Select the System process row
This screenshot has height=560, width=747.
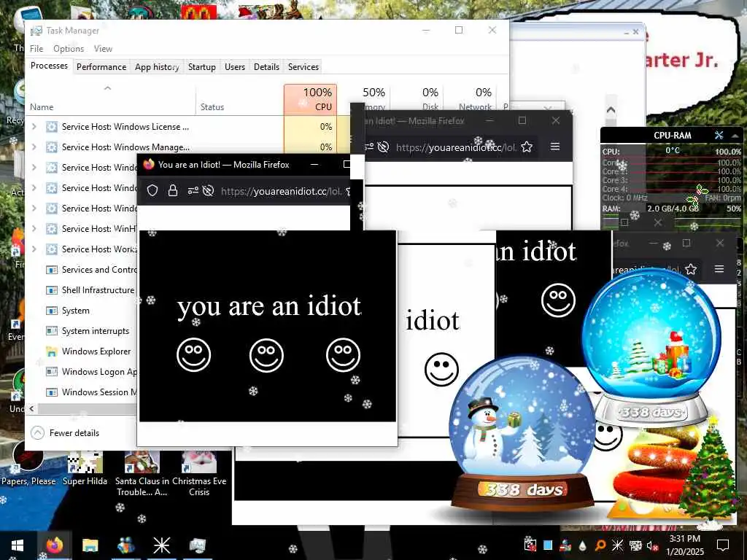point(82,311)
